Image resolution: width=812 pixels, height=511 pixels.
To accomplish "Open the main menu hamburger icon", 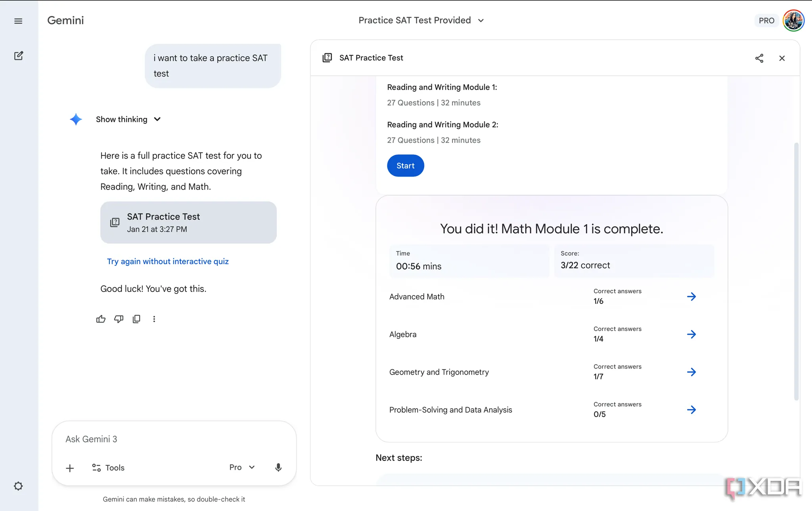I will [18, 21].
